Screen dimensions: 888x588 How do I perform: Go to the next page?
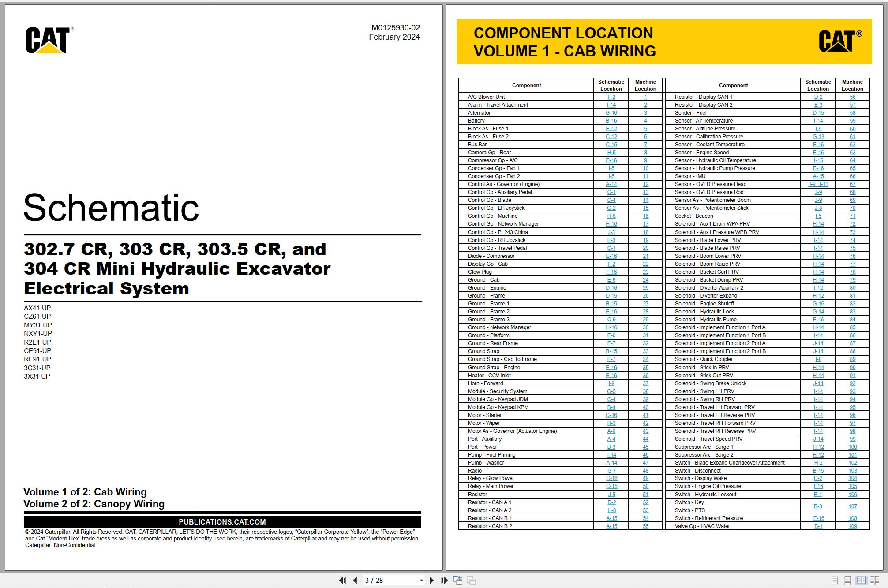[x=432, y=581]
